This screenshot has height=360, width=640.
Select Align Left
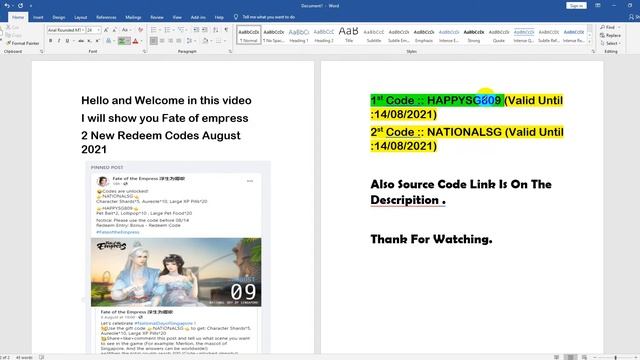pos(153,41)
